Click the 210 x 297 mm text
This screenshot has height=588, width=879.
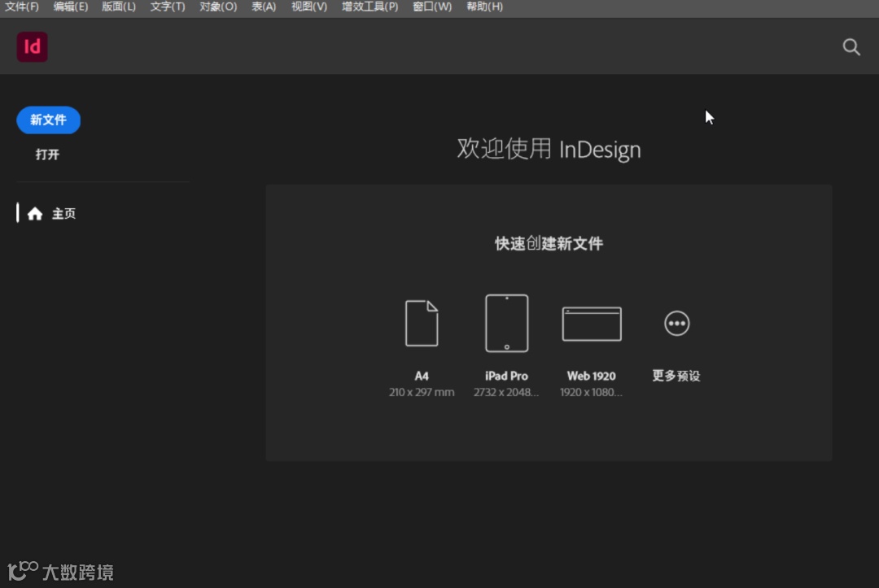pyautogui.click(x=422, y=392)
